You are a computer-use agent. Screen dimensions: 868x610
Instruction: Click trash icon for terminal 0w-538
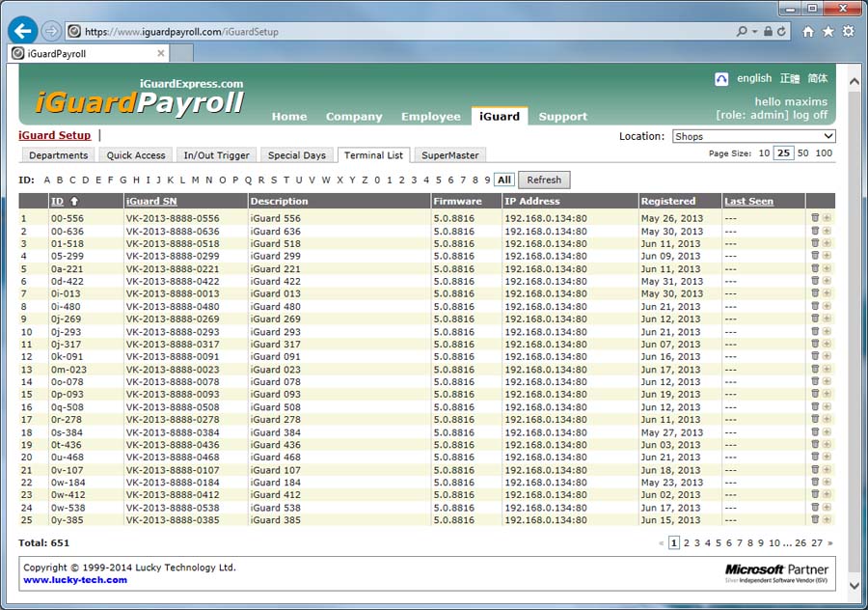(815, 507)
